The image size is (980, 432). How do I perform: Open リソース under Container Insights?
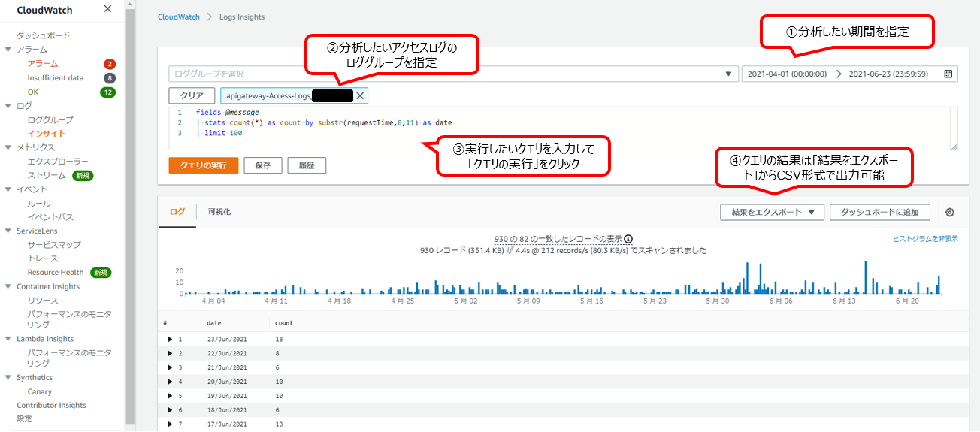click(43, 301)
